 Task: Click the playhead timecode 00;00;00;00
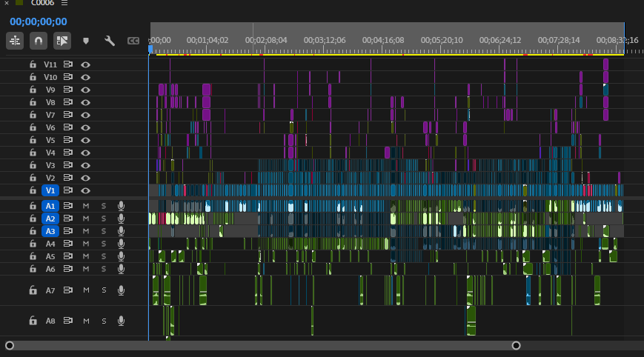(x=39, y=21)
